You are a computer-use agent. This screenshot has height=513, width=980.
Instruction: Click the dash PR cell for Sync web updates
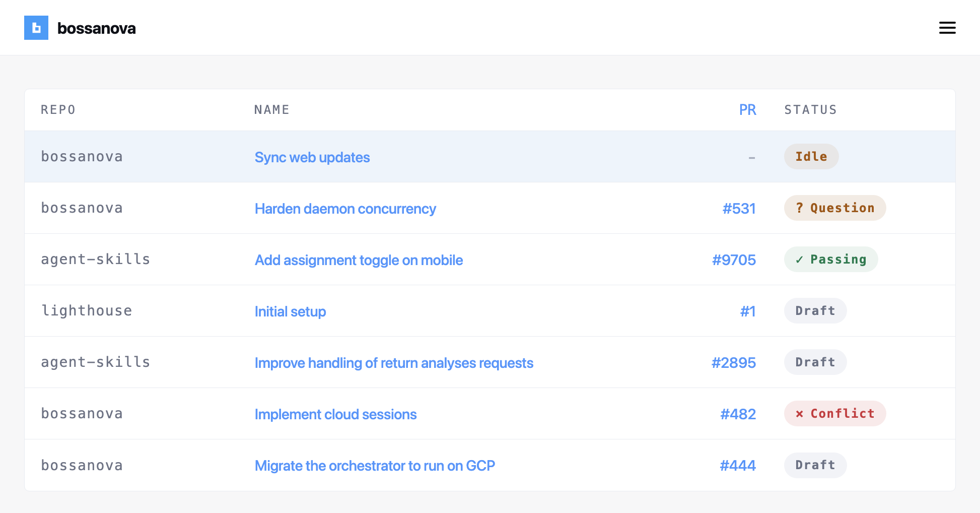[x=752, y=158]
